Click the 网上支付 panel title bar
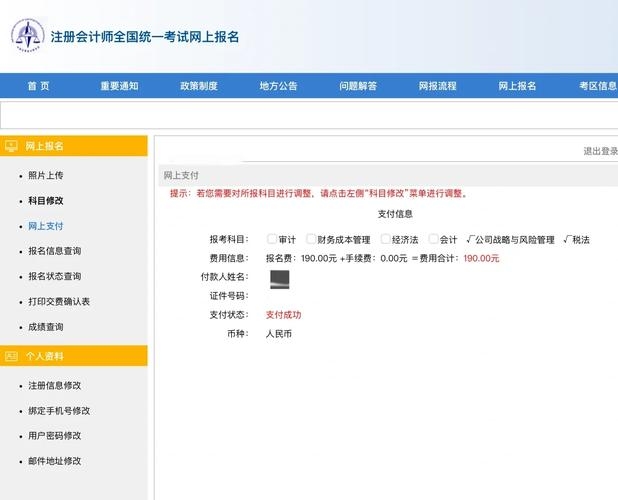This screenshot has width=618, height=500. [388, 175]
